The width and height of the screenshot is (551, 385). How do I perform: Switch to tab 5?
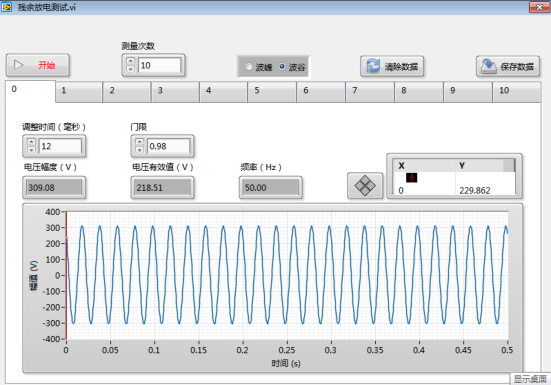(272, 92)
